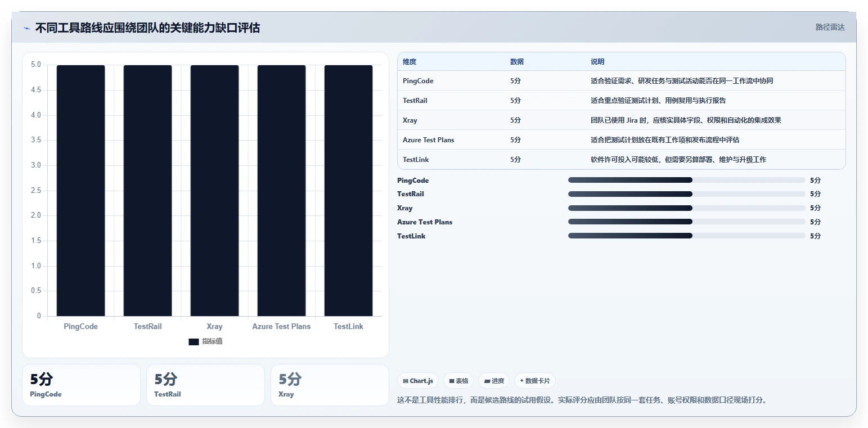Click TestLink label in progress list
This screenshot has height=428, width=868.
click(x=411, y=236)
